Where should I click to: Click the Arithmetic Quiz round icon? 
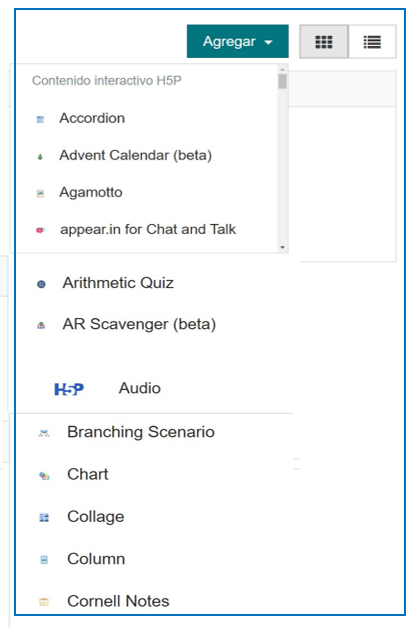(41, 284)
